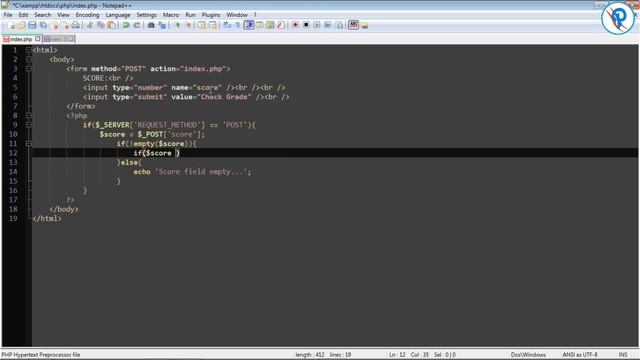
Task: Click 'length : 412' in status bar
Action: (x=310, y=355)
